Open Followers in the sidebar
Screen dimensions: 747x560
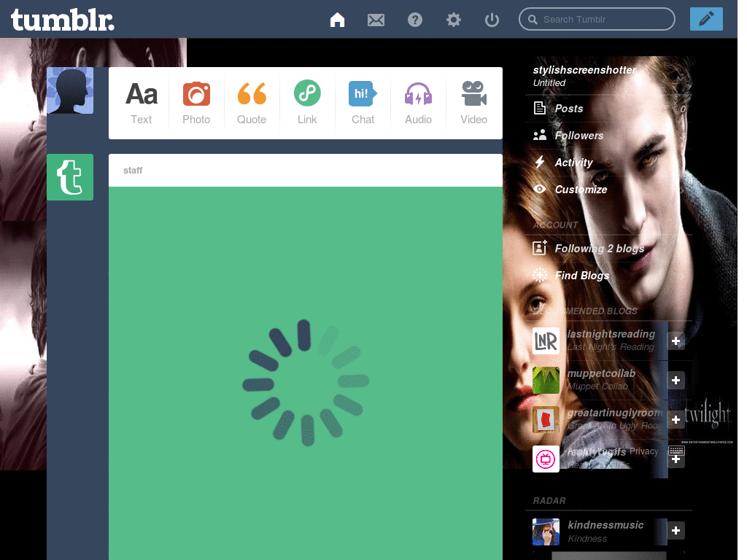(609, 136)
